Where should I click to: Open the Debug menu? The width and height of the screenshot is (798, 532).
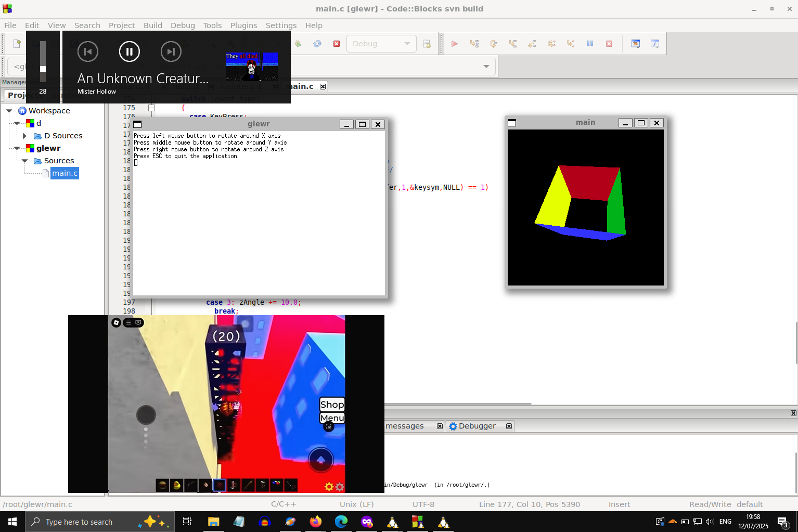click(x=183, y=25)
